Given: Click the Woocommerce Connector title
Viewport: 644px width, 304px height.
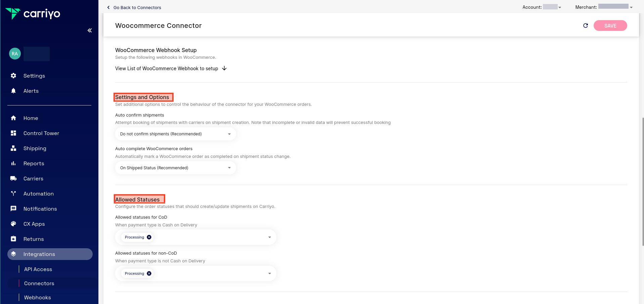Looking at the screenshot, I should 158,26.
